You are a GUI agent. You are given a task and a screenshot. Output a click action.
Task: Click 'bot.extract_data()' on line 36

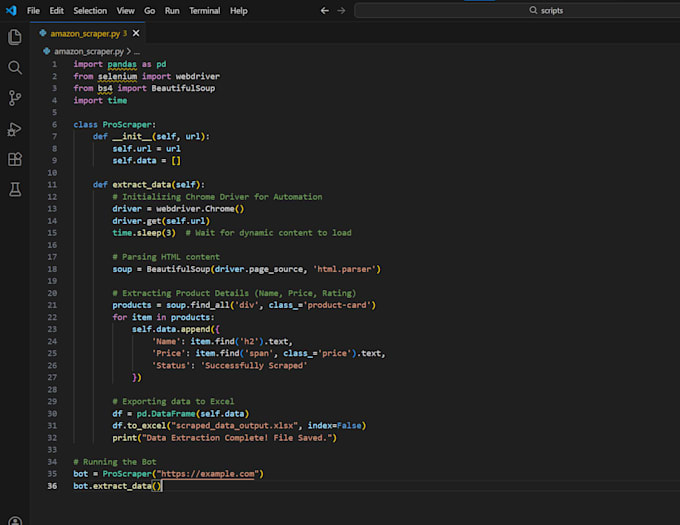click(x=117, y=486)
